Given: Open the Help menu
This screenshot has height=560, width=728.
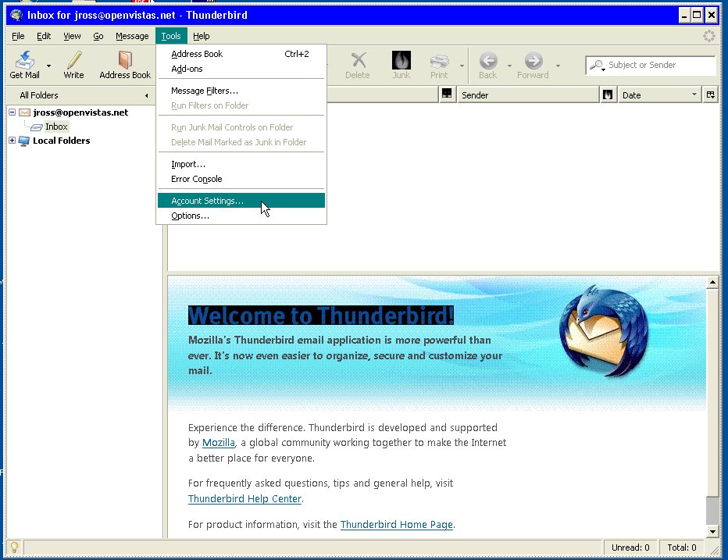Looking at the screenshot, I should [x=201, y=36].
